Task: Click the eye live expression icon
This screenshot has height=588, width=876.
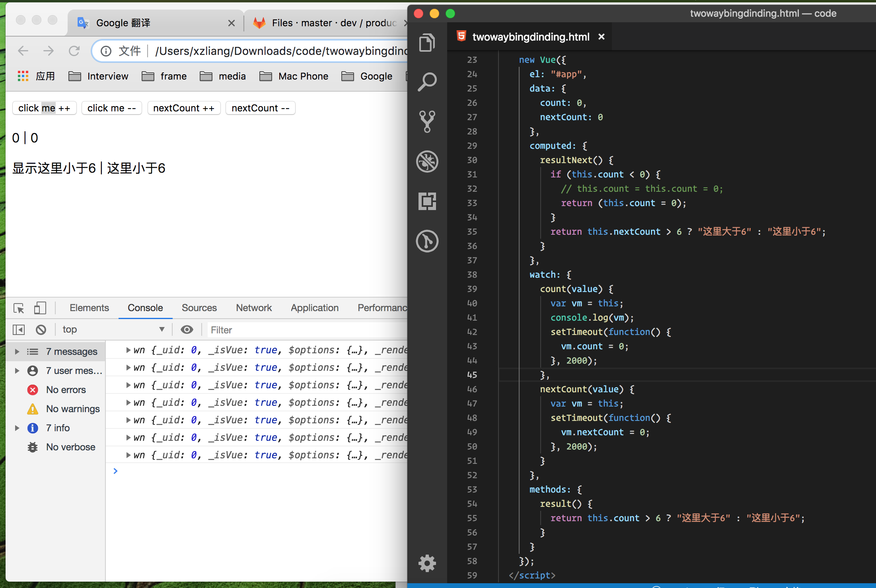Action: (x=187, y=329)
